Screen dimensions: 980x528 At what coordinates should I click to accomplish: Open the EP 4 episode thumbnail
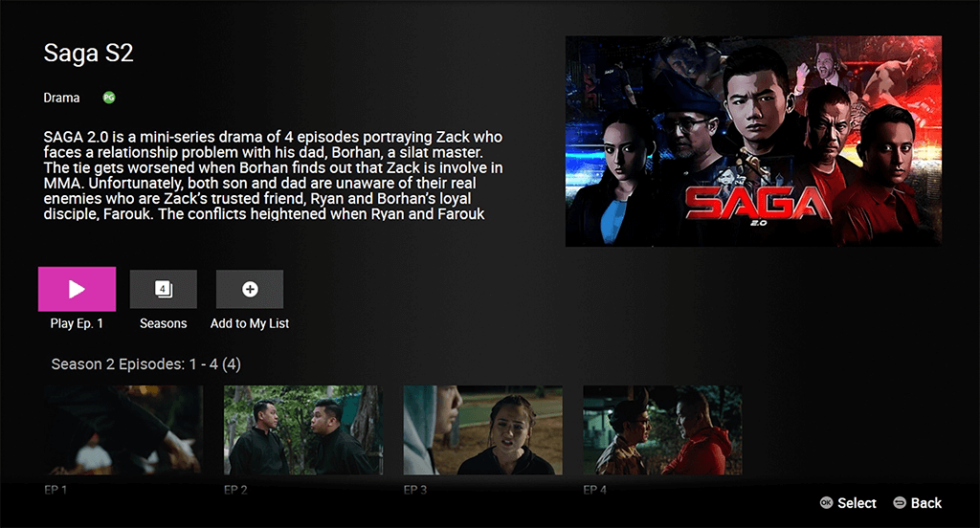662,429
